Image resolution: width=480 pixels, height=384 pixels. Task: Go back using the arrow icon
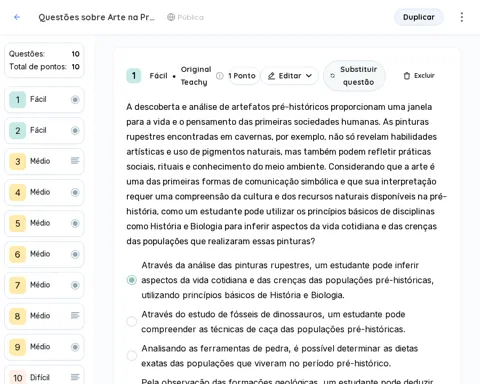coord(17,17)
